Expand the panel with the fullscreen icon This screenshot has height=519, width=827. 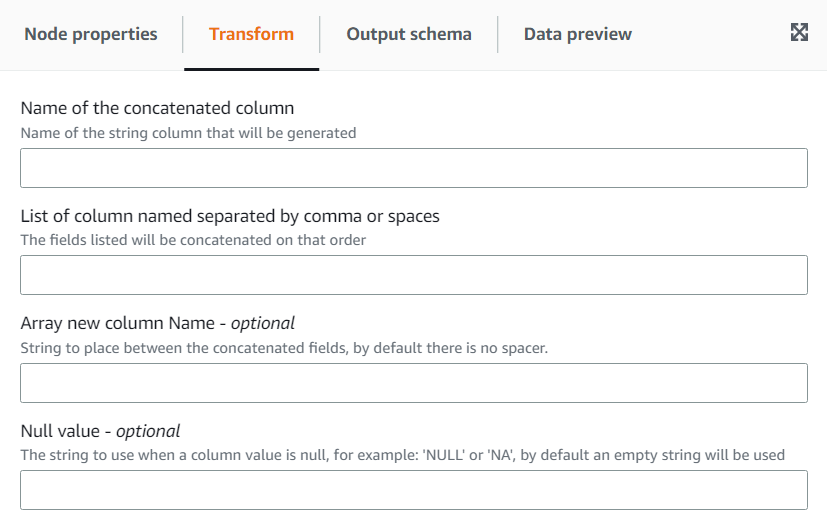tap(799, 32)
